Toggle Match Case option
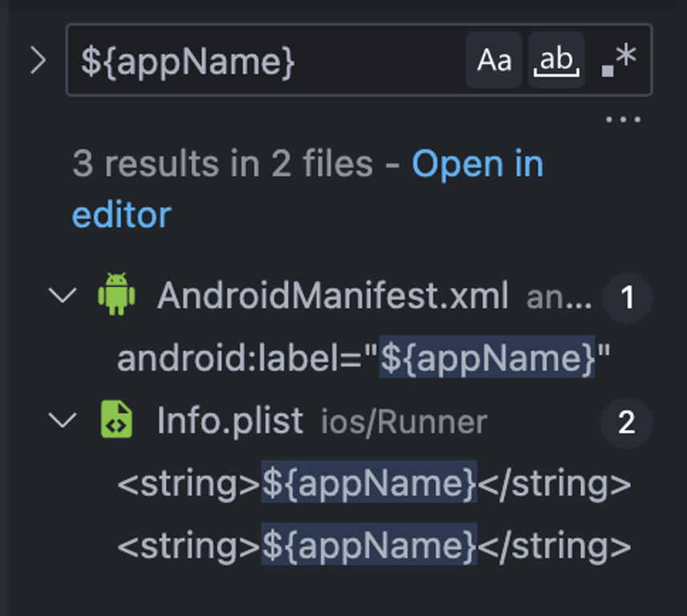Viewport: 687px width, 616px height. coord(494,60)
